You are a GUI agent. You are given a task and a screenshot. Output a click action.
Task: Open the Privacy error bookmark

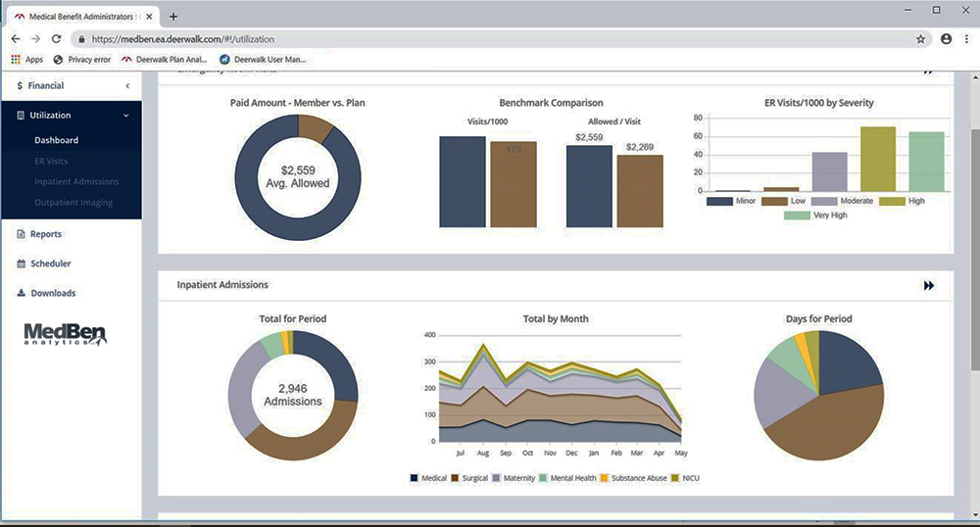pos(82,60)
